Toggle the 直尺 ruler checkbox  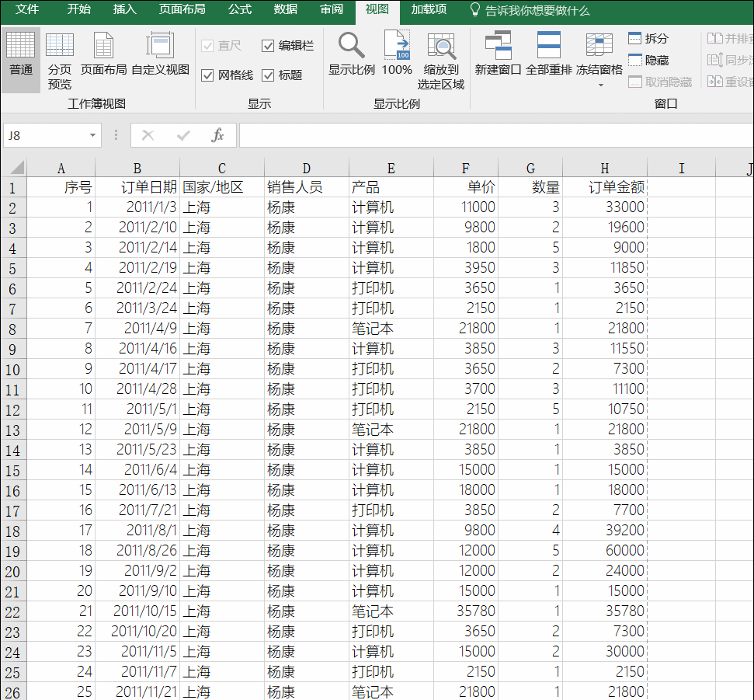pos(207,46)
